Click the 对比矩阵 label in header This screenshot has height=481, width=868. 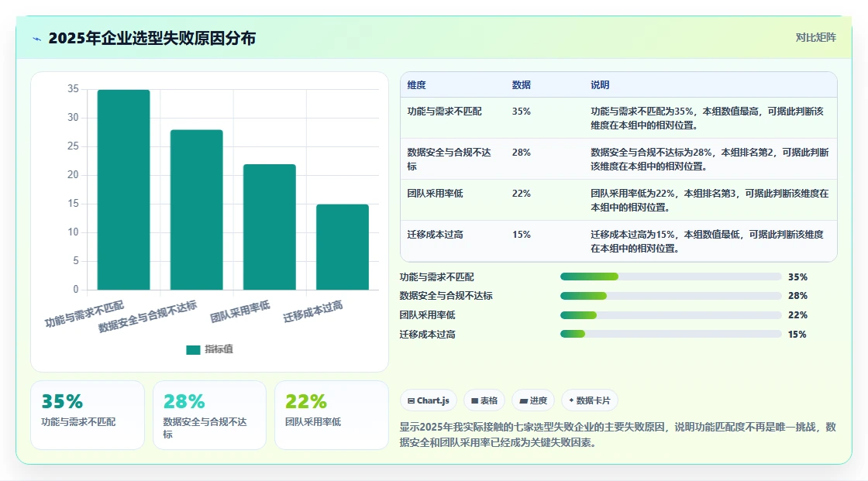click(815, 38)
